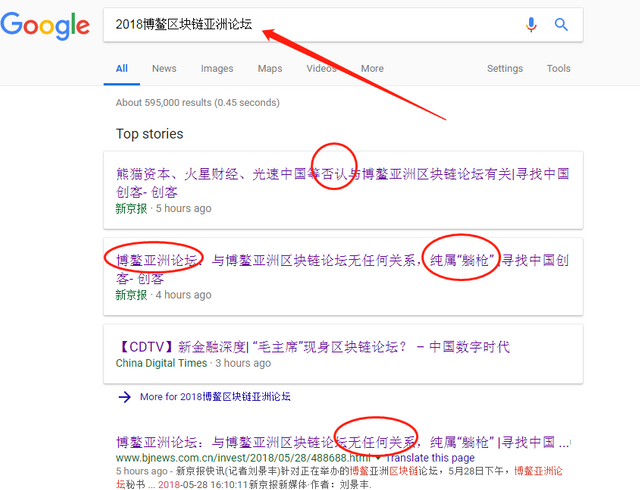
Task: Switch to the News tab
Action: pos(164,69)
